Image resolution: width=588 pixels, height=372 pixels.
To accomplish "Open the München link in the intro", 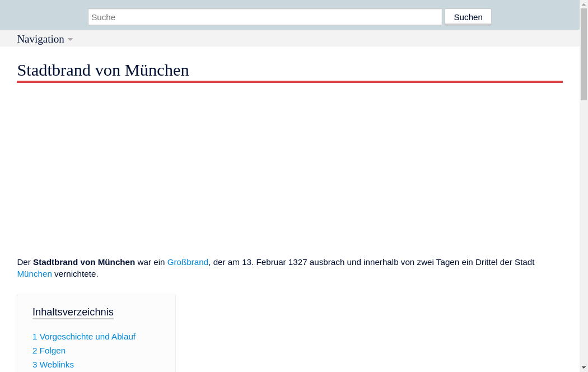I will (34, 274).
